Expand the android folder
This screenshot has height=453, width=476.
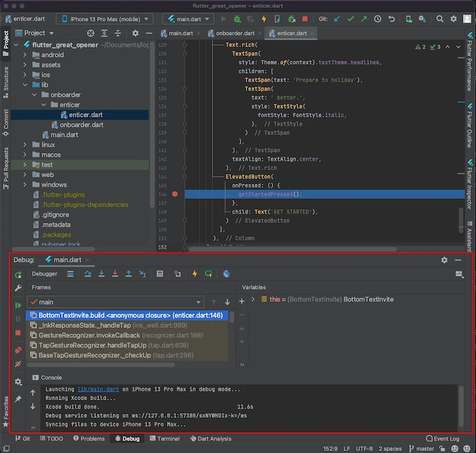pos(25,55)
